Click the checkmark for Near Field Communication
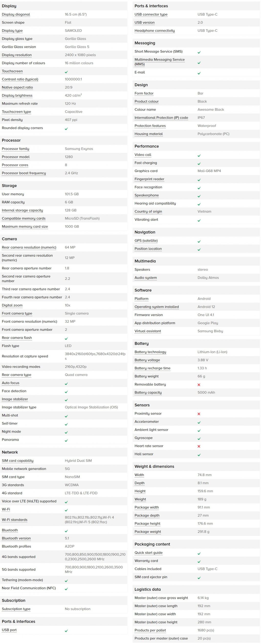The image size is (261, 644). click(x=66, y=589)
